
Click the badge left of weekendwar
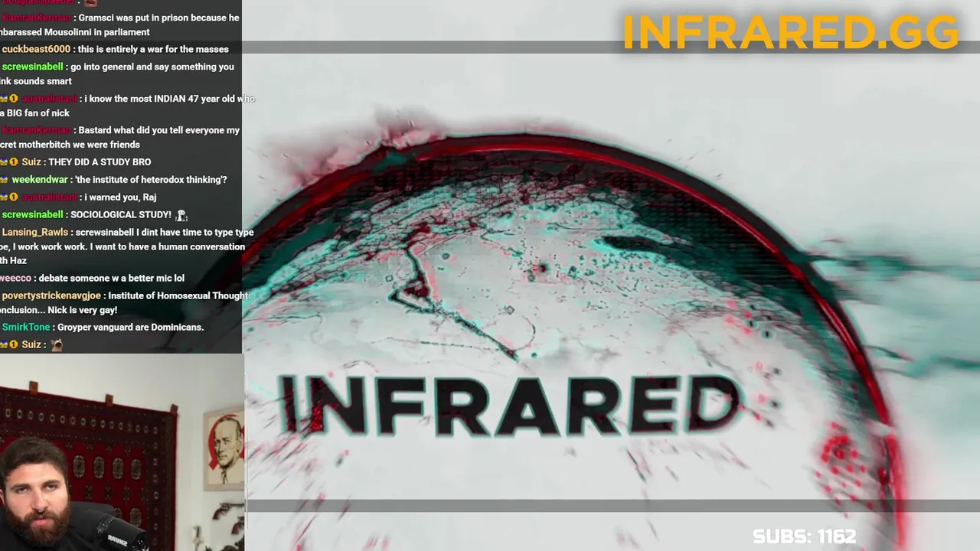tap(4, 180)
